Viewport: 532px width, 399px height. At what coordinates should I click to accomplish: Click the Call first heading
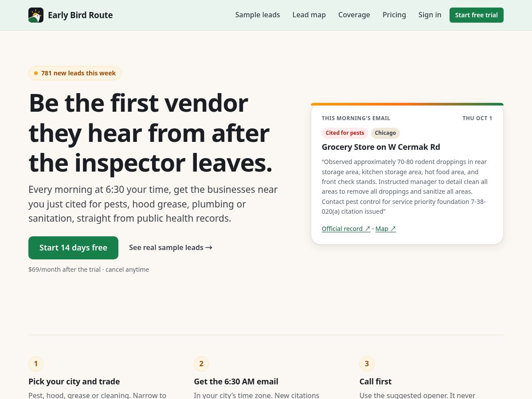376,382
